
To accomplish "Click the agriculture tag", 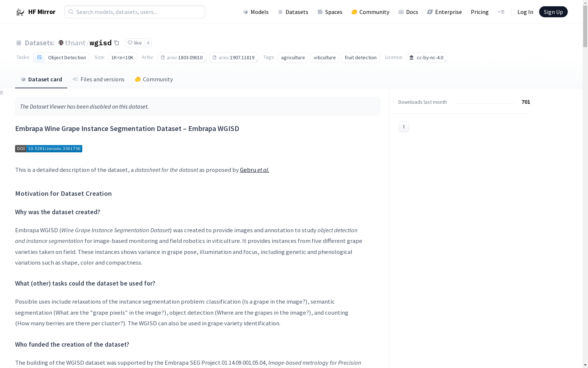I will point(293,57).
